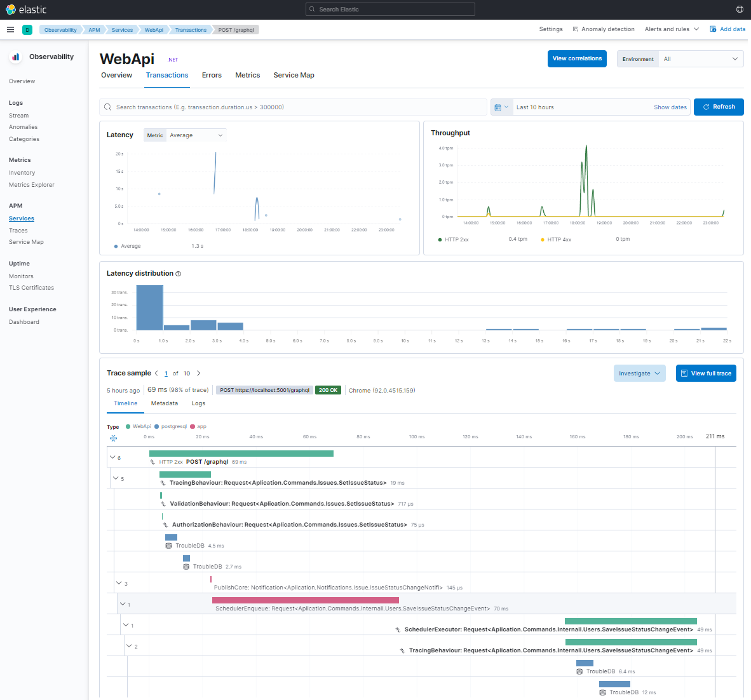
Task: Go to previous trace sample
Action: coord(157,374)
